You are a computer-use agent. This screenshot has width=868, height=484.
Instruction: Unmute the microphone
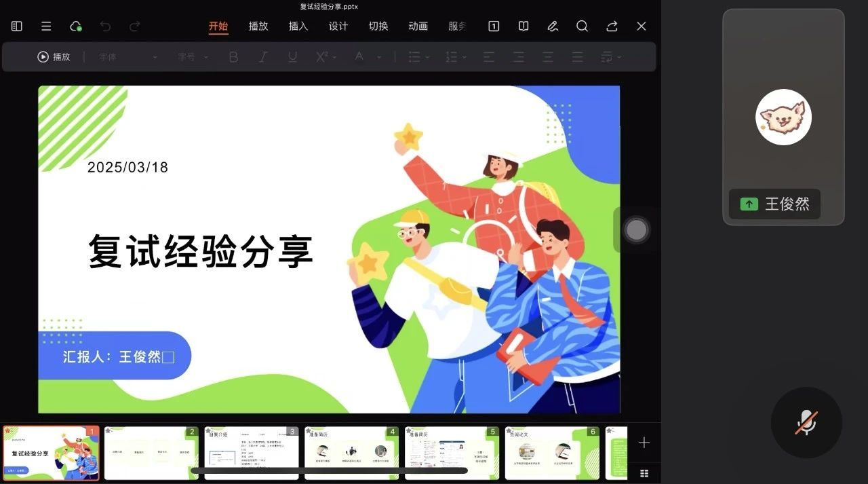806,422
